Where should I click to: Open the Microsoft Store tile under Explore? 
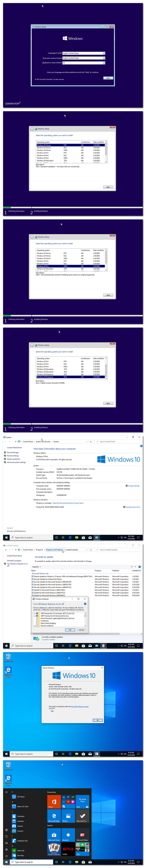[54, 835]
